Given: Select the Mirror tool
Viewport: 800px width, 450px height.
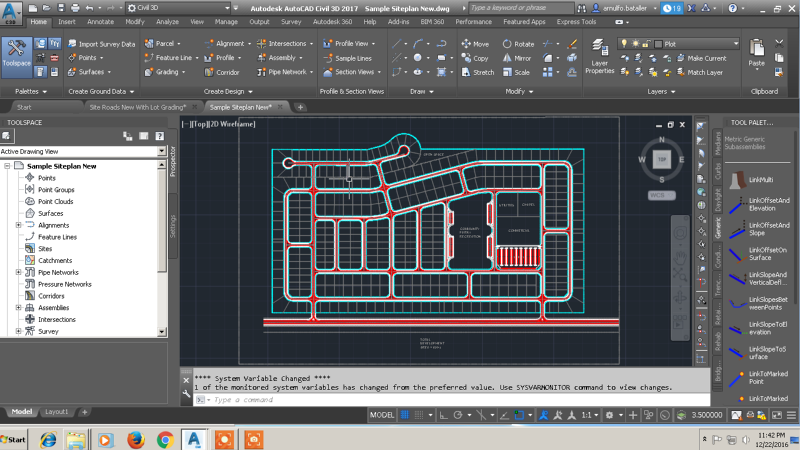Looking at the screenshot, I should [x=517, y=58].
